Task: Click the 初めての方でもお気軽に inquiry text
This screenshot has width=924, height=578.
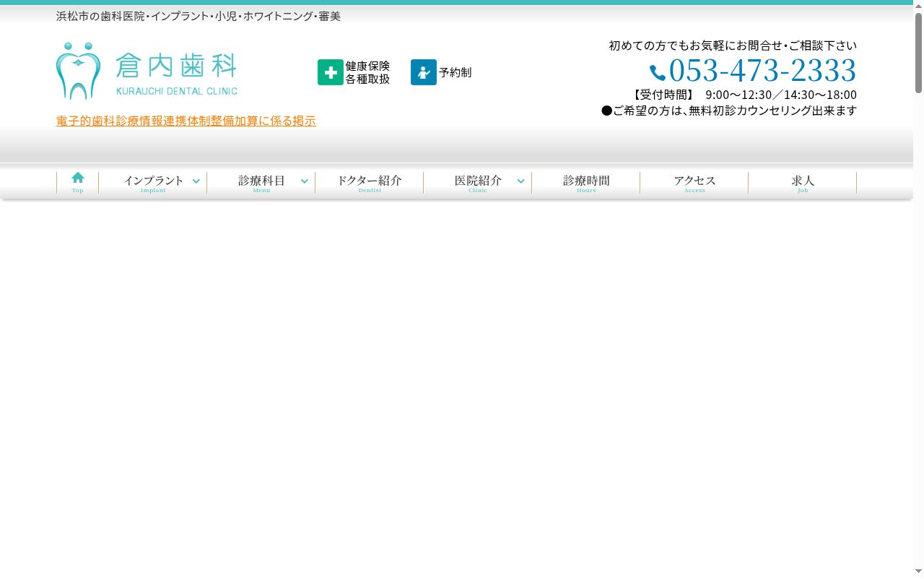Action: [x=733, y=46]
